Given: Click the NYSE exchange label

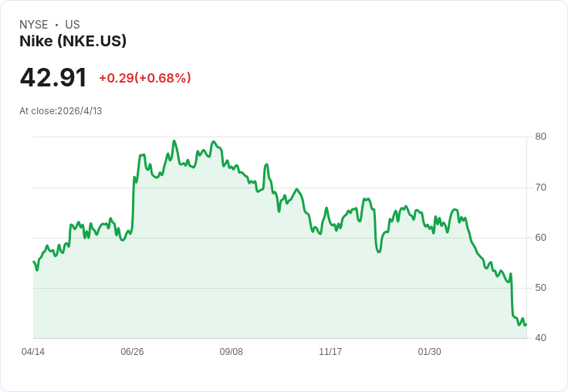Looking at the screenshot, I should click(x=34, y=25).
